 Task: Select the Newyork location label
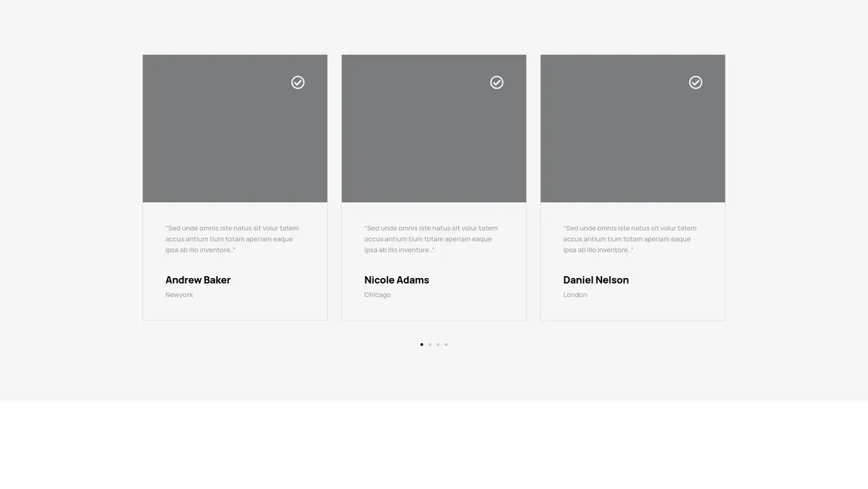point(179,295)
